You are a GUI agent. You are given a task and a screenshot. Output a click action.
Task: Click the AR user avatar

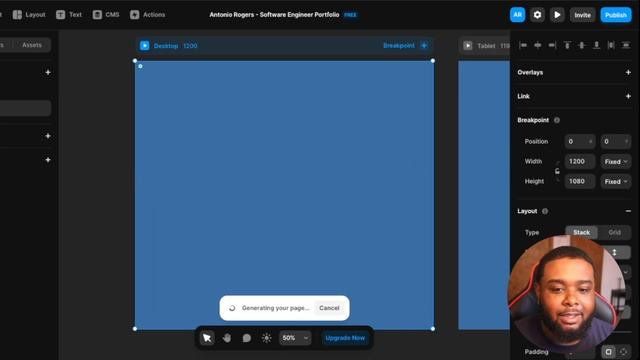(x=517, y=15)
